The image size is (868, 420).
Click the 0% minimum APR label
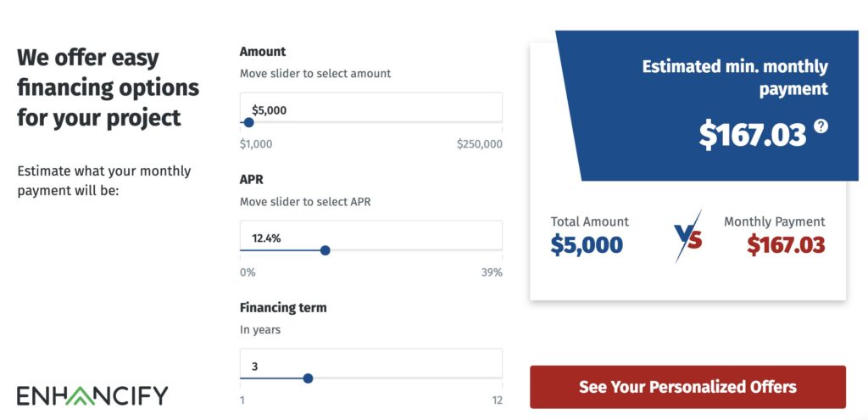[248, 272]
